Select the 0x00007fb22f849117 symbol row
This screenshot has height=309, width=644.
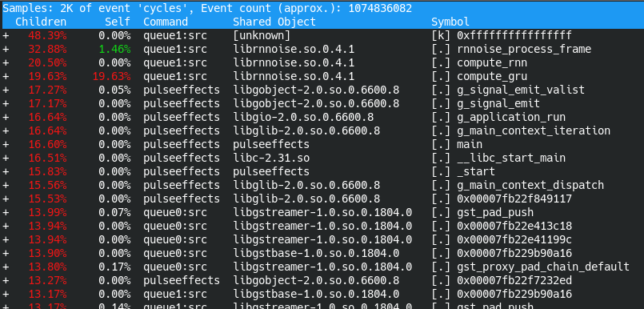pyautogui.click(x=322, y=199)
